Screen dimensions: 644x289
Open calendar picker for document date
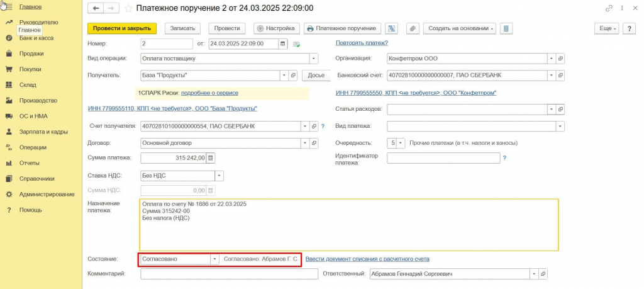(x=283, y=43)
